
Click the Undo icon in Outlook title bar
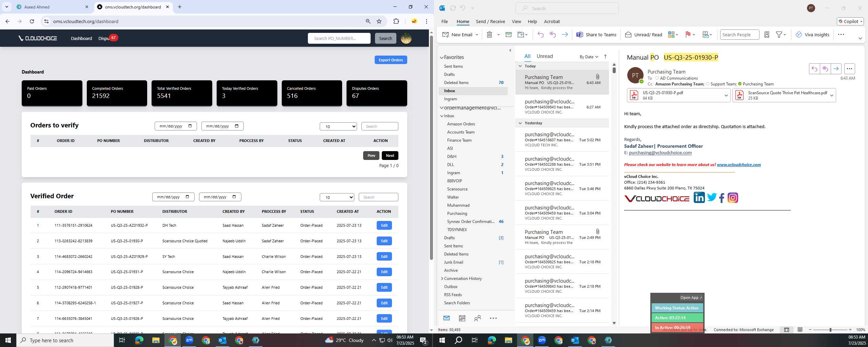[463, 8]
